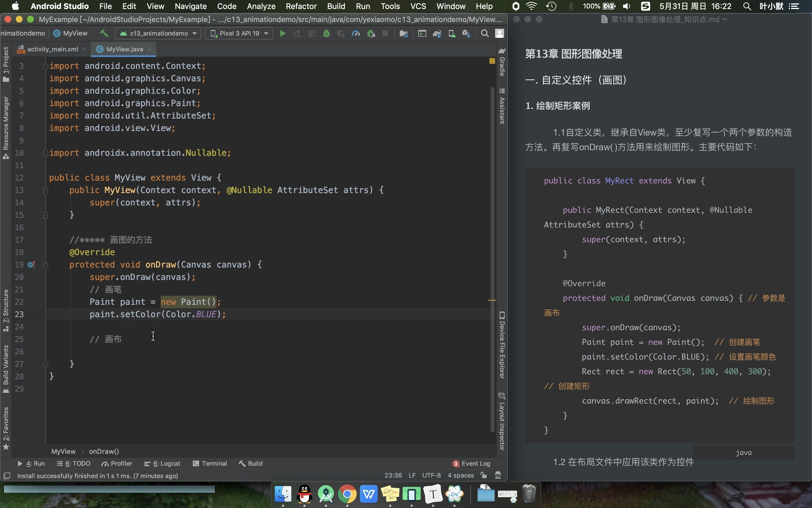The height and width of the screenshot is (508, 812).
Task: Switch to activity_main.xml tab
Action: click(x=52, y=49)
